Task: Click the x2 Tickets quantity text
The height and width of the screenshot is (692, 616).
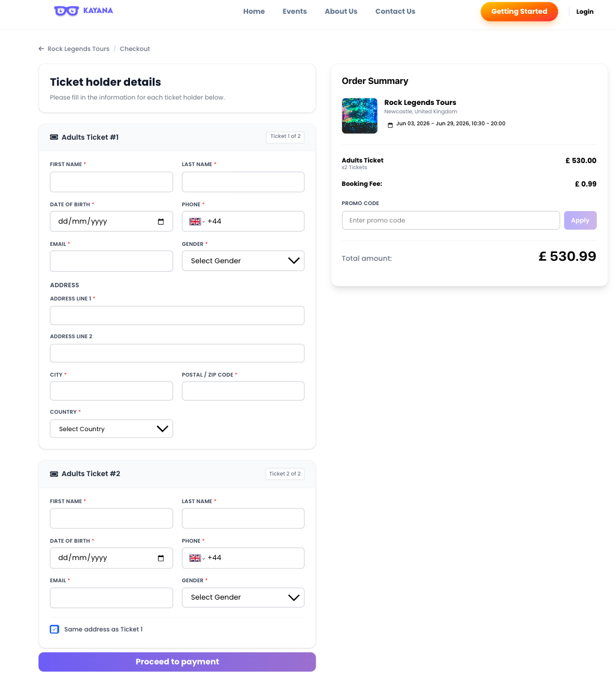Action: point(354,168)
